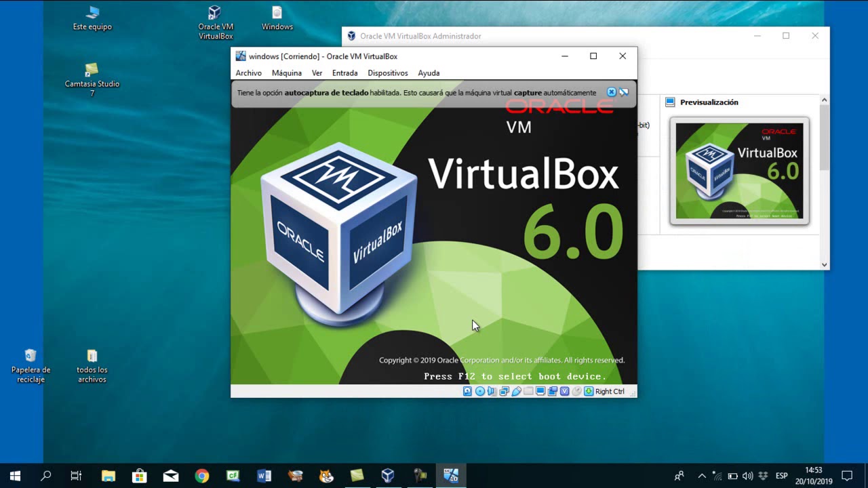The width and height of the screenshot is (868, 488).
Task: Switch to VirtualBox Manager from the taskbar
Action: [x=388, y=476]
